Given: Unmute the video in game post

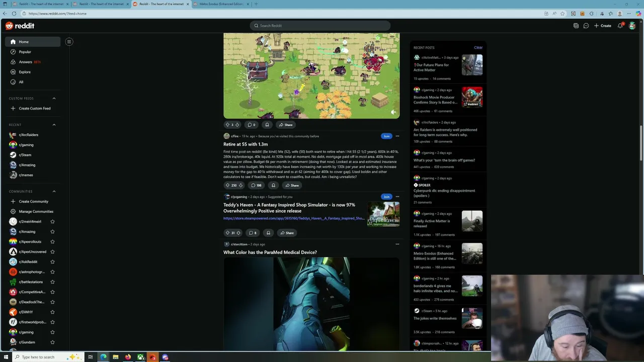Looking at the screenshot, I should [x=393, y=112].
